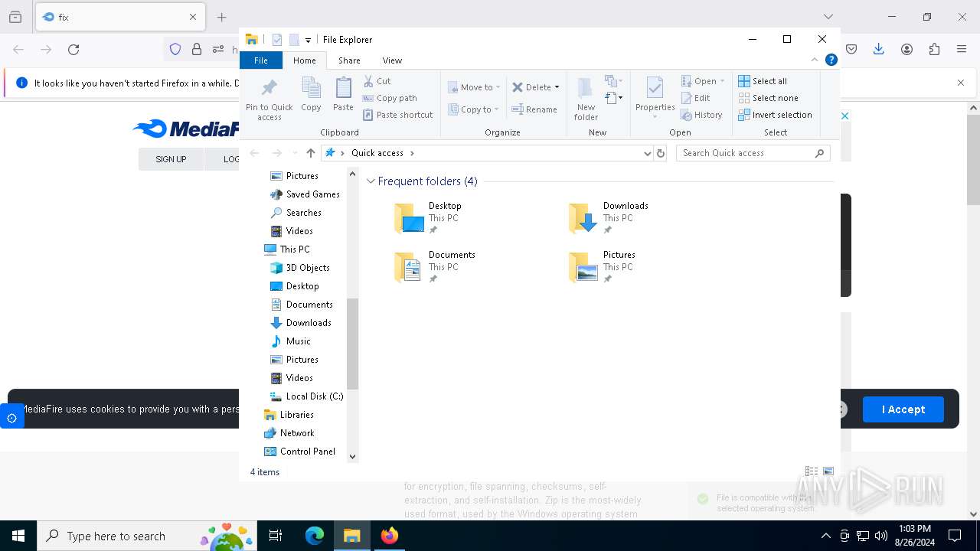Viewport: 980px width, 551px height.
Task: Open File Explorer help question mark
Action: point(831,60)
